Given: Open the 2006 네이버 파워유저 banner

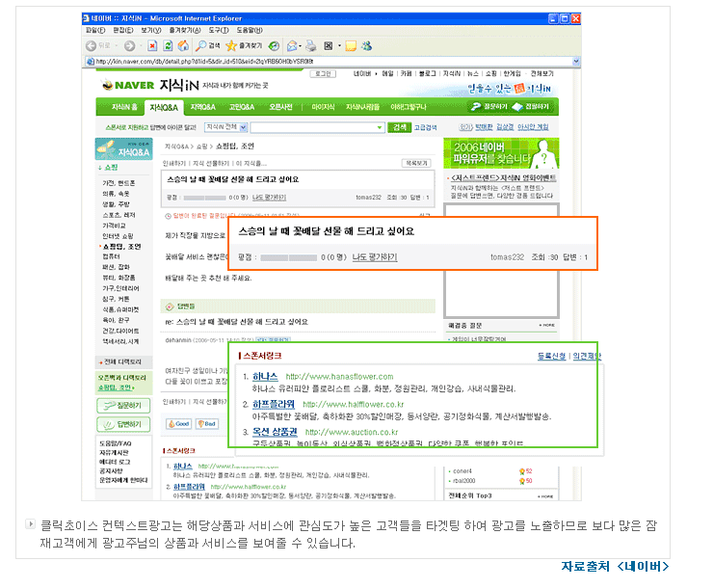Looking at the screenshot, I should point(501,153).
